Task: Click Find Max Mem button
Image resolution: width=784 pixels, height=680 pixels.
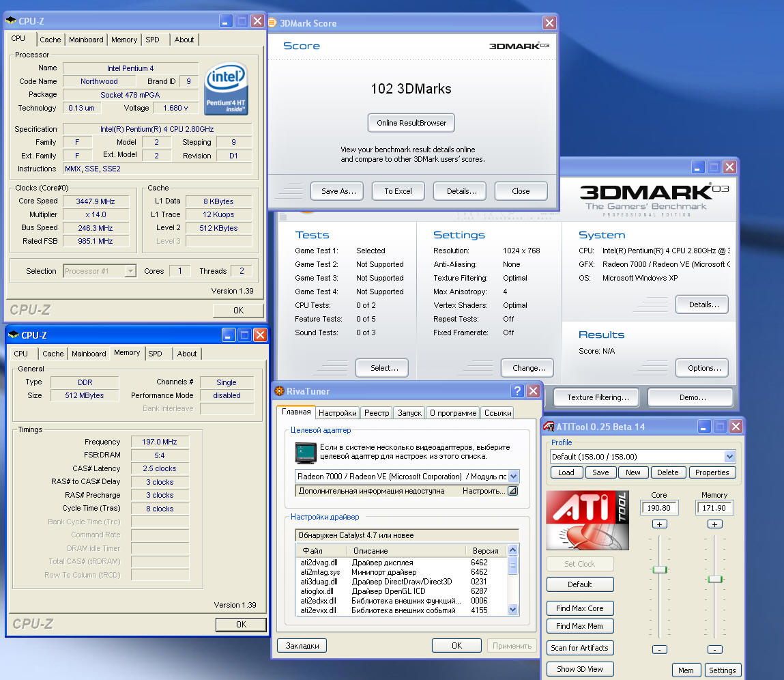Action: coord(580,626)
